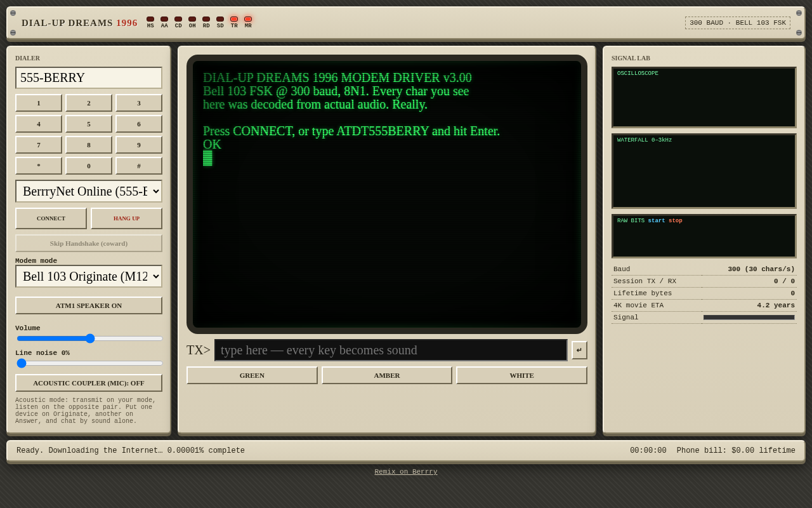The width and height of the screenshot is (812, 508).
Task: Click the CD carrier detect LED
Action: [x=178, y=19]
